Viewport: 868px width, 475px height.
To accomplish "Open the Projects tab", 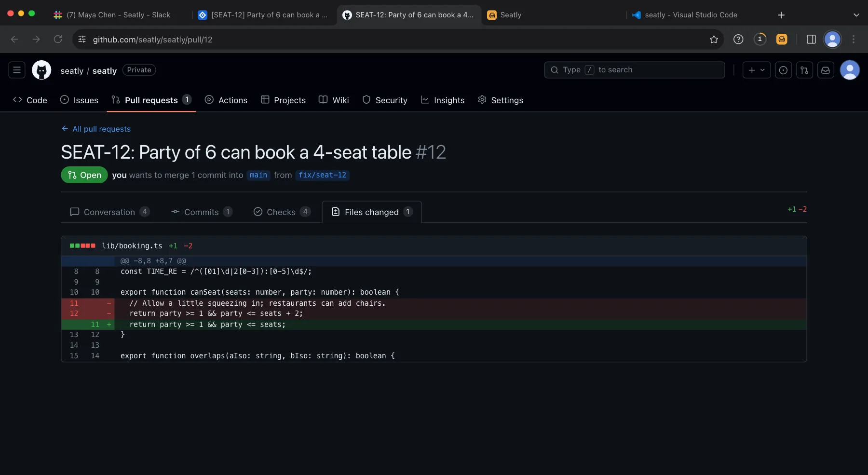I will pos(284,100).
